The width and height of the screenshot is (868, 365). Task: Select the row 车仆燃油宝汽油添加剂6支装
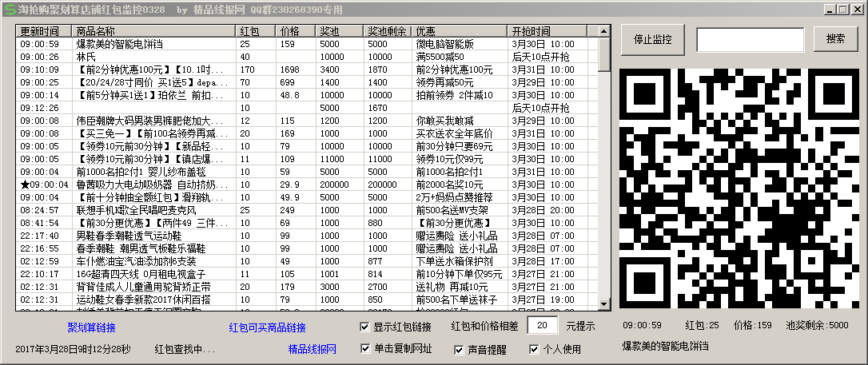pyautogui.click(x=307, y=261)
